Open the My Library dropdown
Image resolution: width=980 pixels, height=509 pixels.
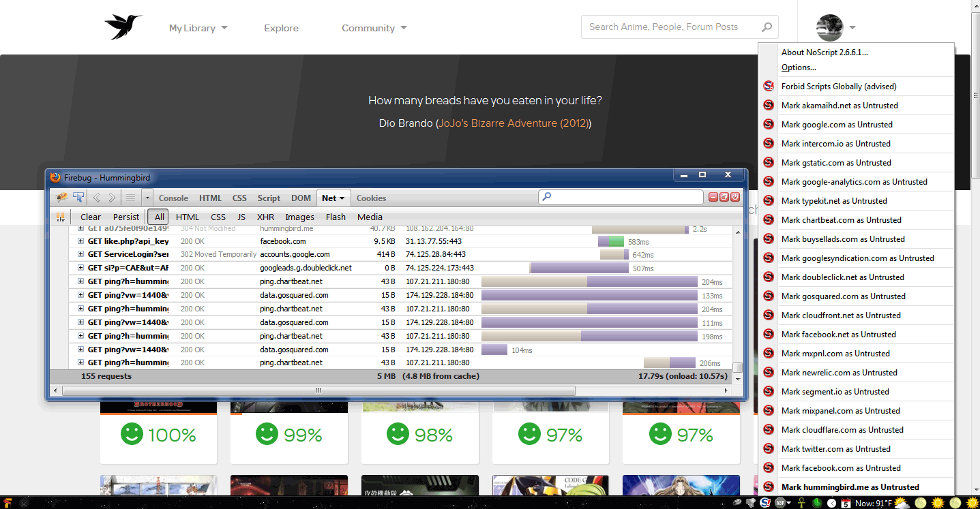(x=198, y=28)
